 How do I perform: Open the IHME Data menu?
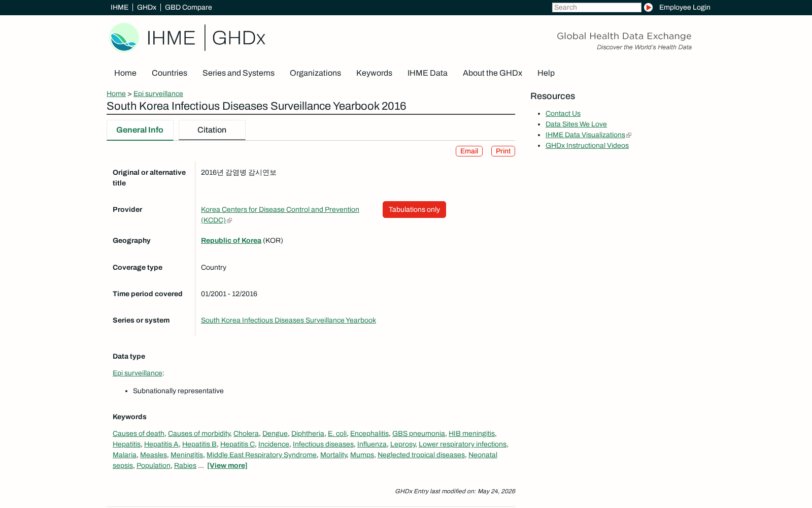coord(427,73)
